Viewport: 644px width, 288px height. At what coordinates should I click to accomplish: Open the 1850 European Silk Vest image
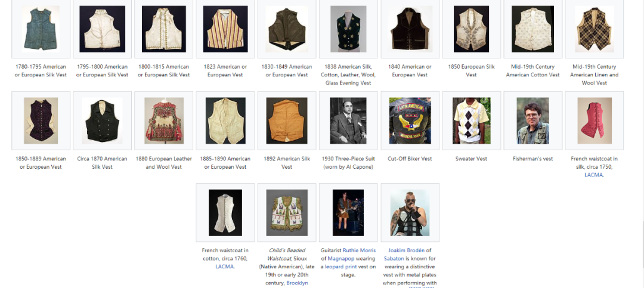(x=471, y=29)
